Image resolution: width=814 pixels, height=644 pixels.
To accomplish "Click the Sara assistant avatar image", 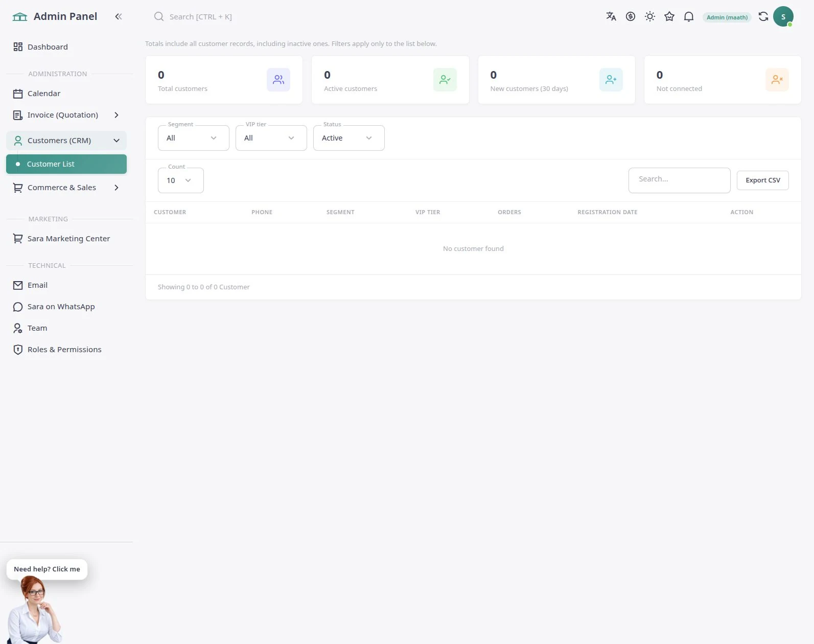I will (x=35, y=610).
